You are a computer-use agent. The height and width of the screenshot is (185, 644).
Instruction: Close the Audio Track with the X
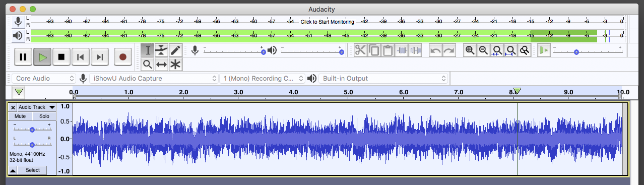13,107
